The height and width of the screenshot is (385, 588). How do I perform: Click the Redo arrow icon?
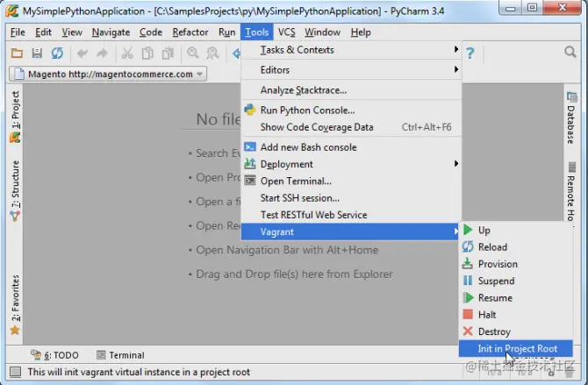point(102,53)
